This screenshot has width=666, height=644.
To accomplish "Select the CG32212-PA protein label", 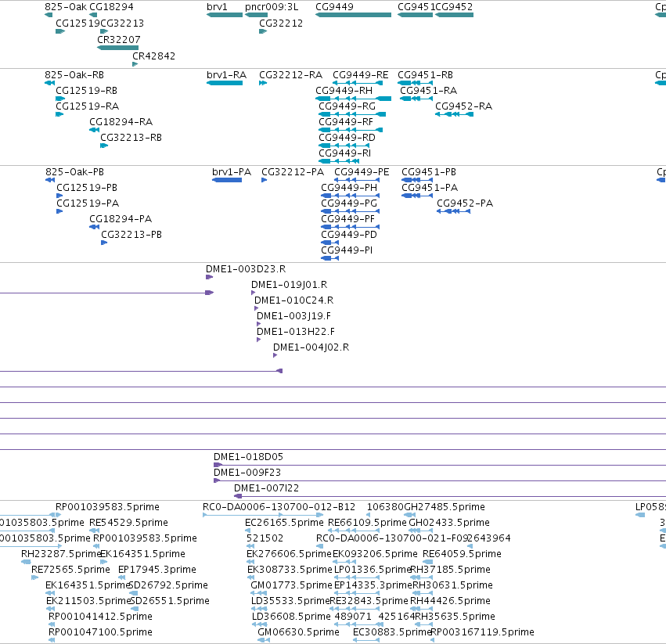I will 292,172.
